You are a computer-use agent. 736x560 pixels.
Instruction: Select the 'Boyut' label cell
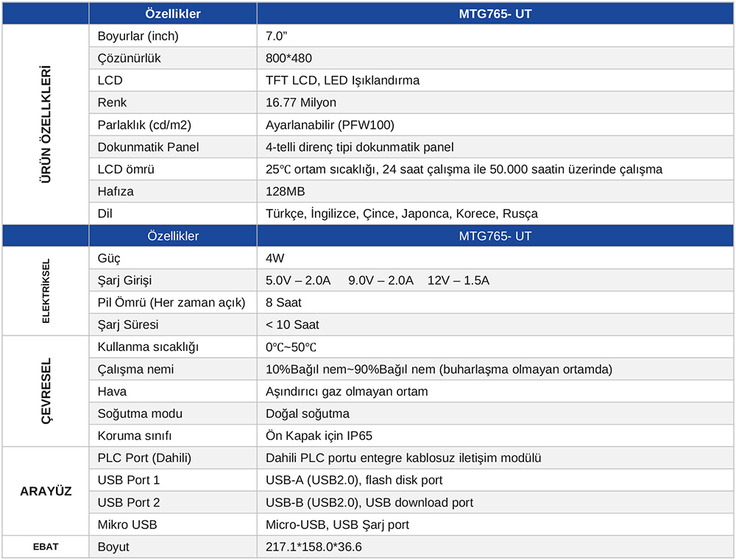point(113,547)
